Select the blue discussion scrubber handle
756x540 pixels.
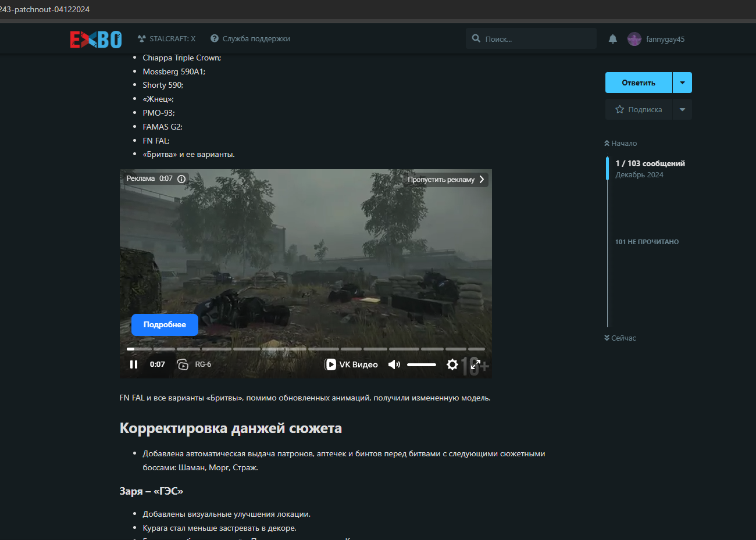608,169
